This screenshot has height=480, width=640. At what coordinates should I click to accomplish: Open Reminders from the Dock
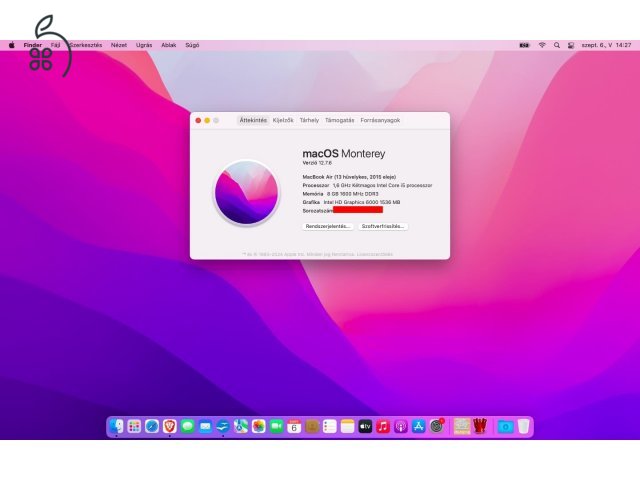click(330, 427)
